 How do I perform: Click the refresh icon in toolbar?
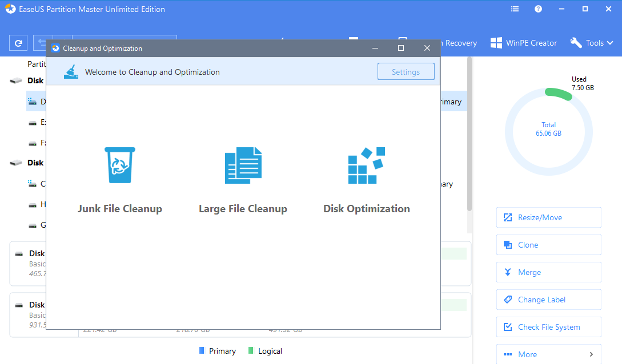tap(18, 43)
